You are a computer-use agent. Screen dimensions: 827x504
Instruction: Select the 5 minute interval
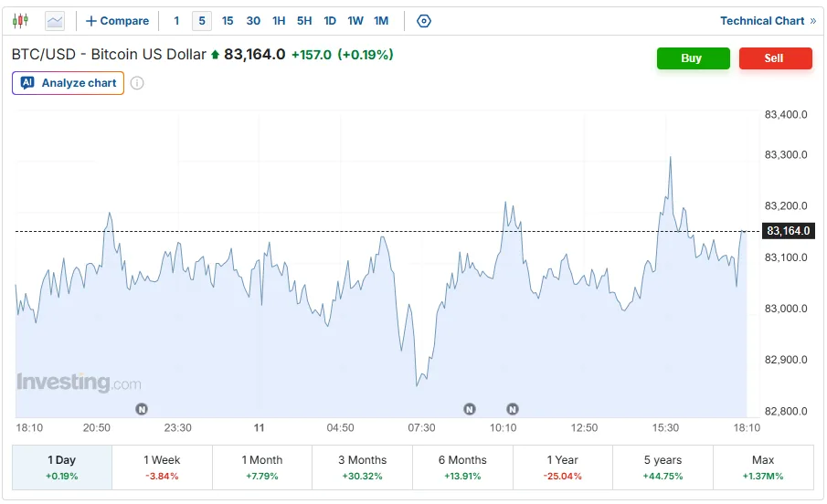pyautogui.click(x=202, y=21)
